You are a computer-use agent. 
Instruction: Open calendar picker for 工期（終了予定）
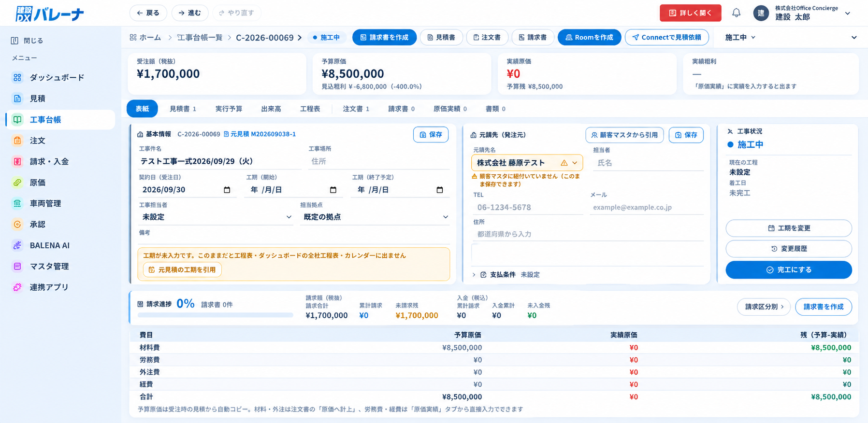pos(439,190)
